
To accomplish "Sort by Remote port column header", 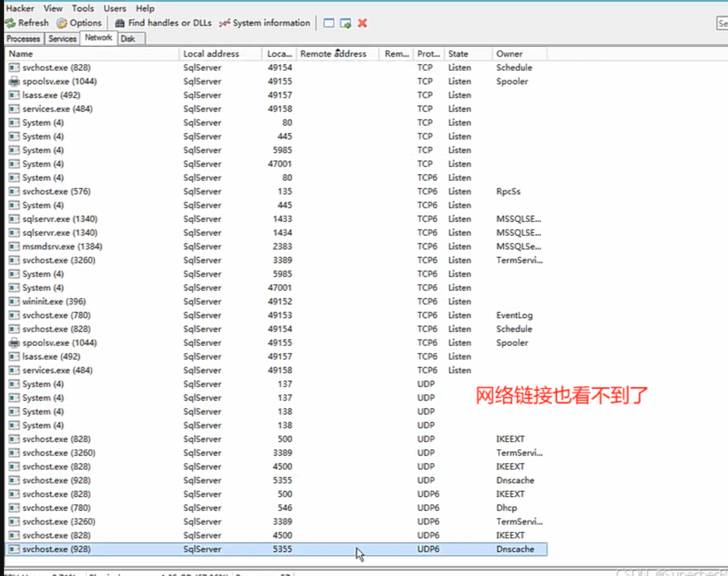I will tap(396, 54).
